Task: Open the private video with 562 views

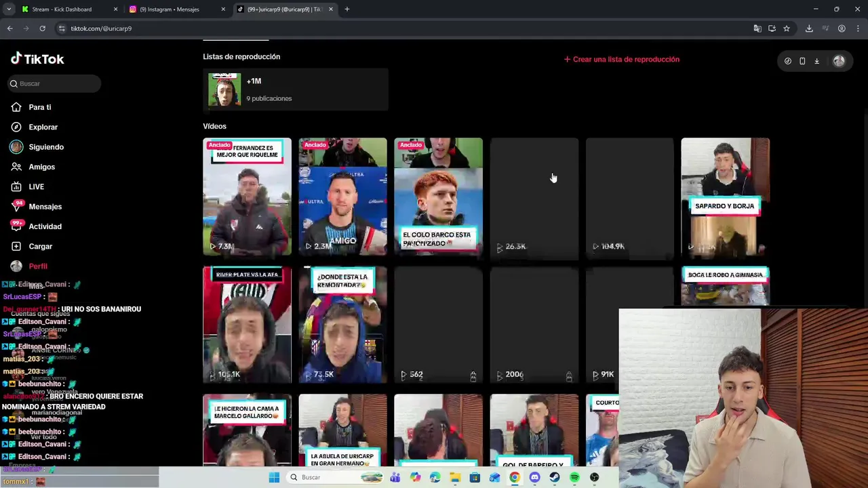Action: point(438,325)
